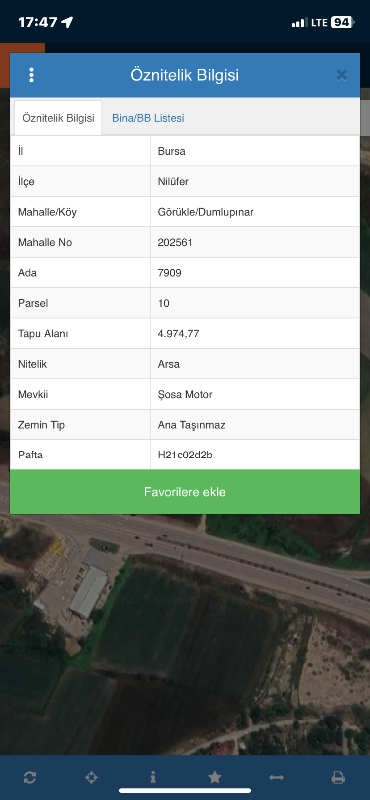Switch to the Bina/BB Listesi tab
Viewport: 370px width, 800px height.
[148, 118]
